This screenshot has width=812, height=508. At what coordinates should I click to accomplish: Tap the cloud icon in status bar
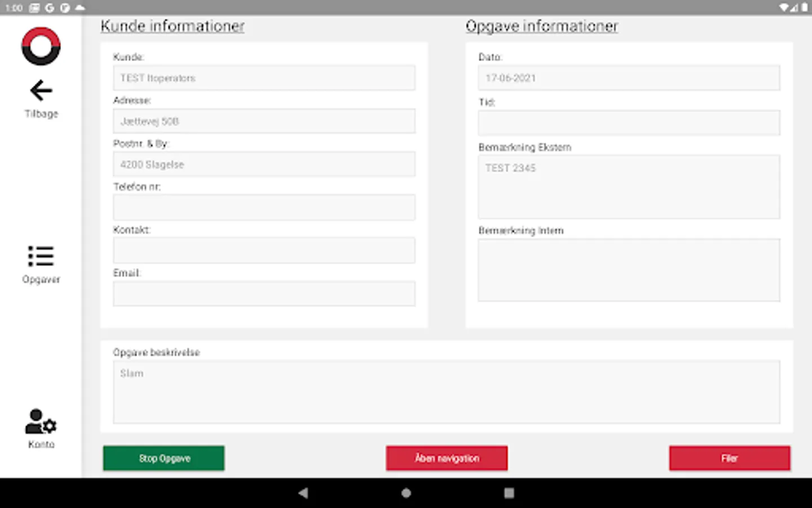click(80, 8)
